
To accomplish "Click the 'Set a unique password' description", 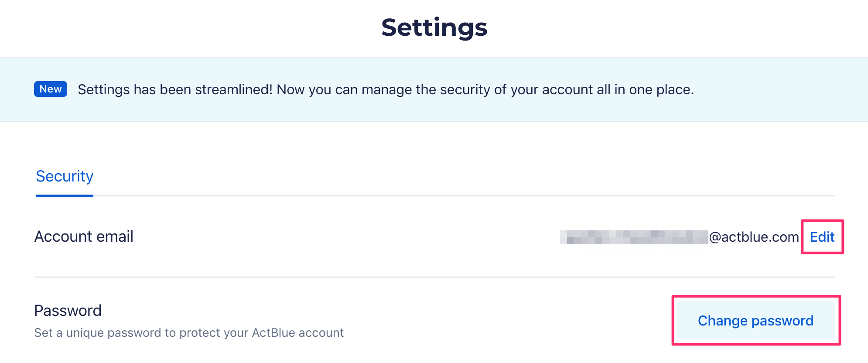I will (x=189, y=333).
